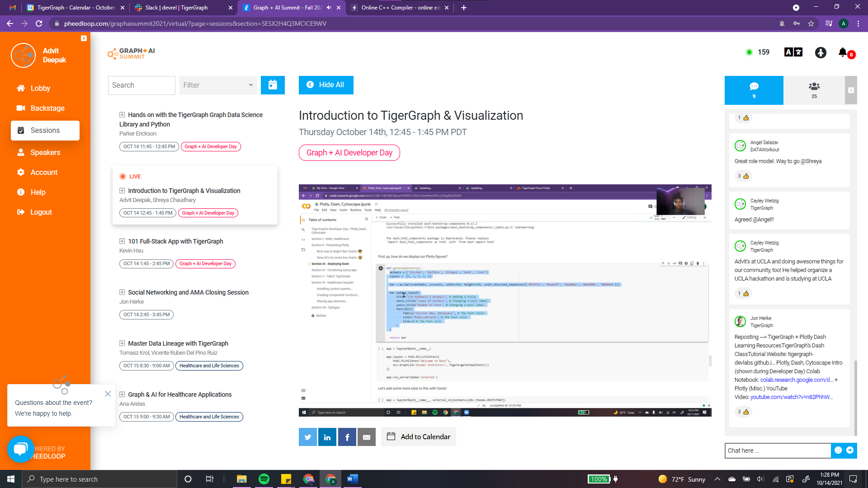The height and width of the screenshot is (488, 868).
Task: Expand Master Data Lineage session details
Action: (x=122, y=343)
